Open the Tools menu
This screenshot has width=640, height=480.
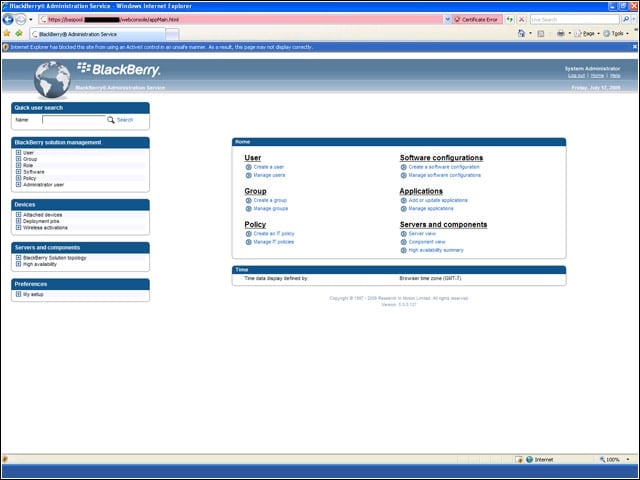tap(616, 33)
